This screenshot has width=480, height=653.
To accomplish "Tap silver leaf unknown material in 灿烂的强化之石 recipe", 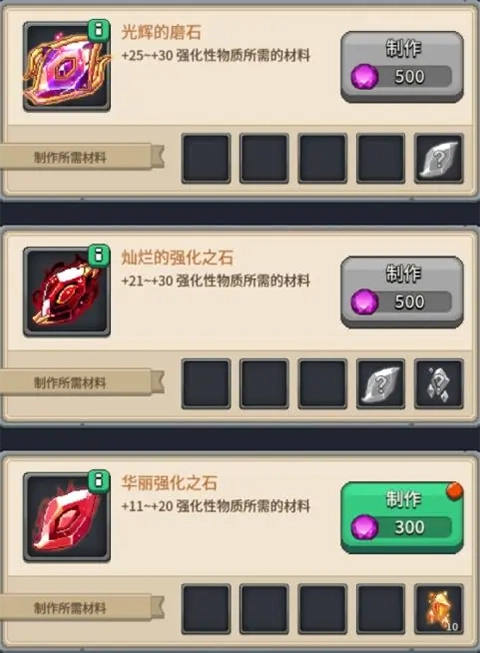I will tap(381, 384).
